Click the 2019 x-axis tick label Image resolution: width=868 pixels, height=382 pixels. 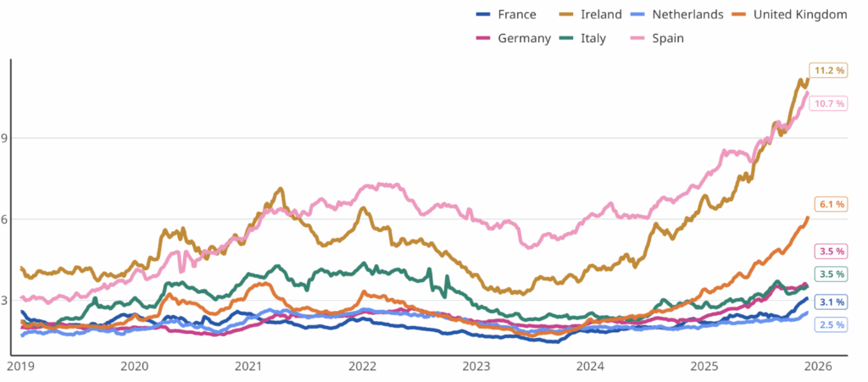20,366
